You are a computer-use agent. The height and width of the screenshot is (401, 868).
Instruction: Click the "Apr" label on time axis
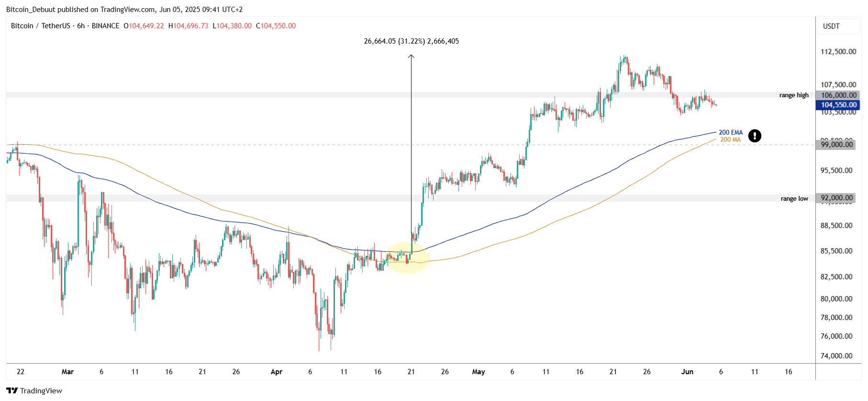(277, 372)
